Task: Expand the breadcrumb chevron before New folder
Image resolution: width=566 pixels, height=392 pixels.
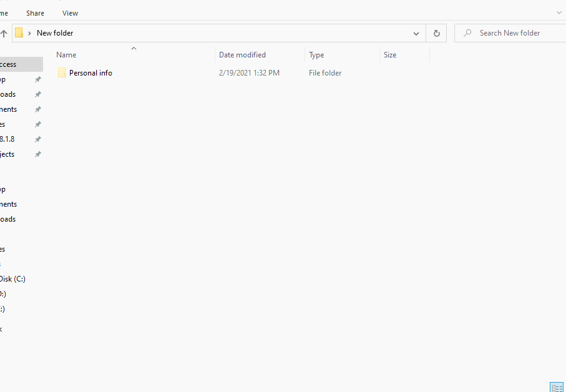Action: click(29, 33)
